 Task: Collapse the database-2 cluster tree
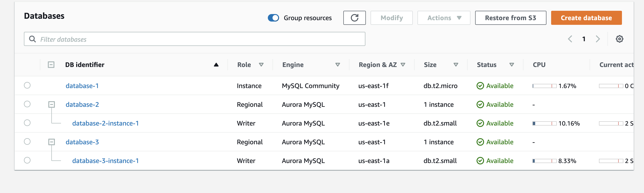[x=52, y=104]
